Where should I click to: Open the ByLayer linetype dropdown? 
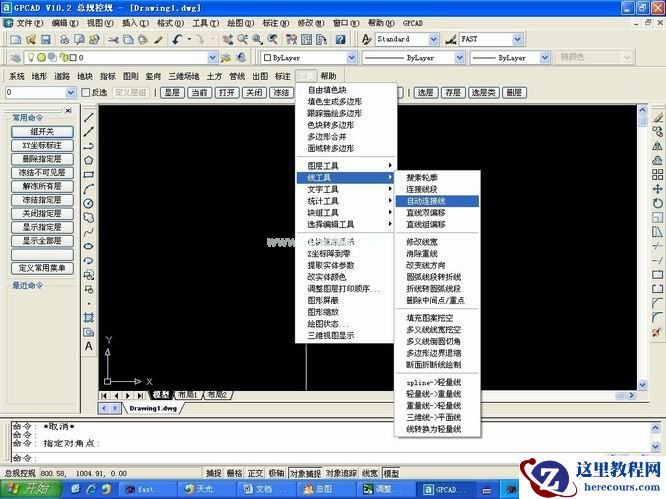[x=460, y=57]
